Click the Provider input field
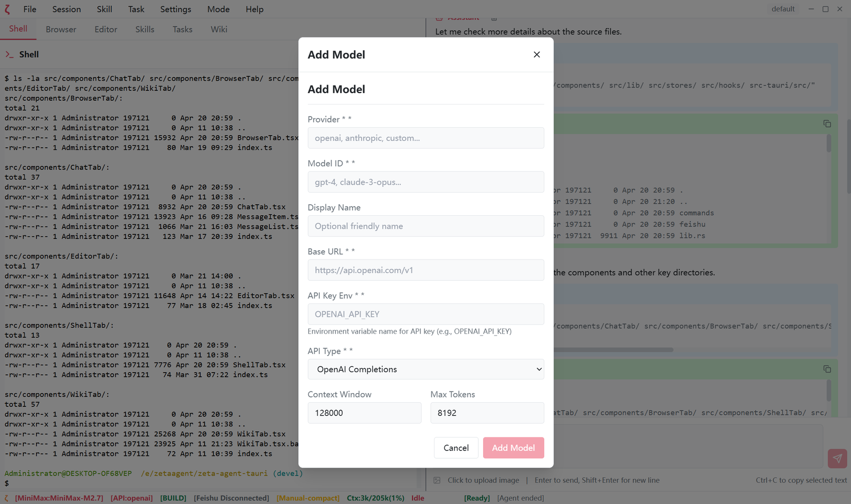 (425, 138)
